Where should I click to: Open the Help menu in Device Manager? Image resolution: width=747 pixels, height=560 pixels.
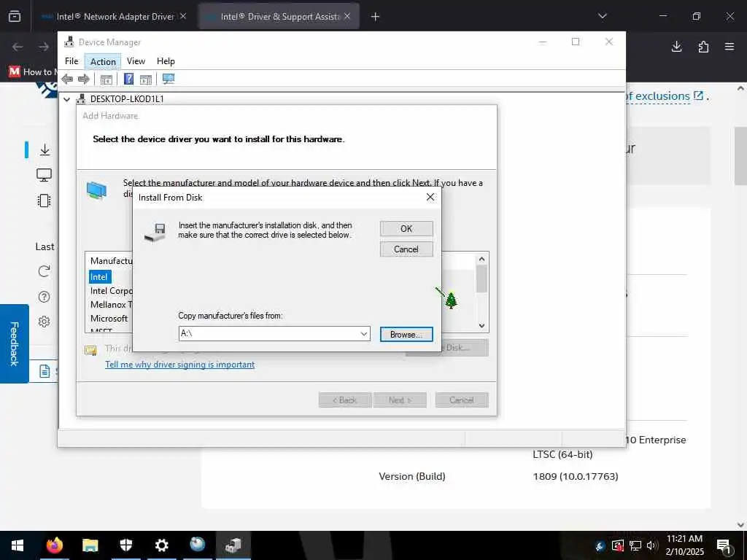point(166,61)
